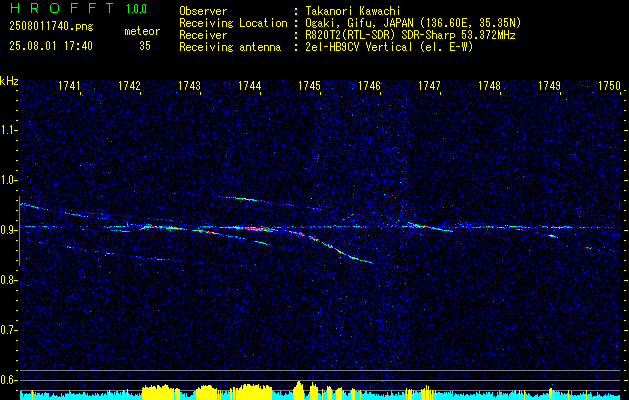The width and height of the screenshot is (629, 400).
Task: Click the filename 2508011740.png
Action: [x=51, y=26]
